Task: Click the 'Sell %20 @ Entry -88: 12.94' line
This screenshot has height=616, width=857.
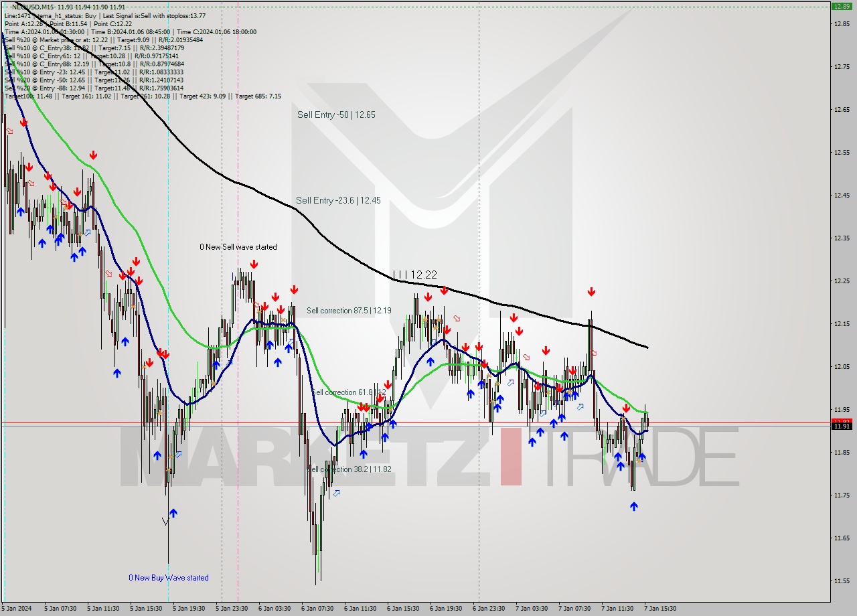Action: coord(94,88)
